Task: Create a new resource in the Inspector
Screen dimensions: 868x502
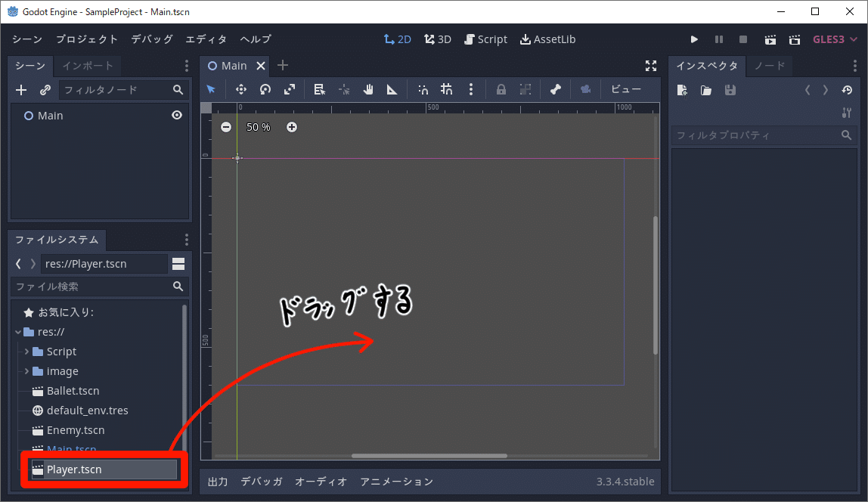Action: point(681,90)
